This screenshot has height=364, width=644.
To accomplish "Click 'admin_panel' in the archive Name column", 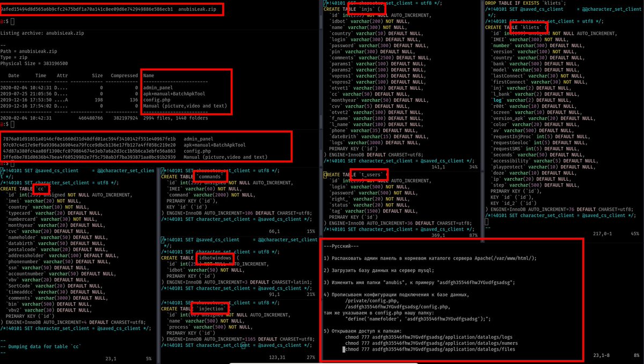I will click(x=158, y=87).
